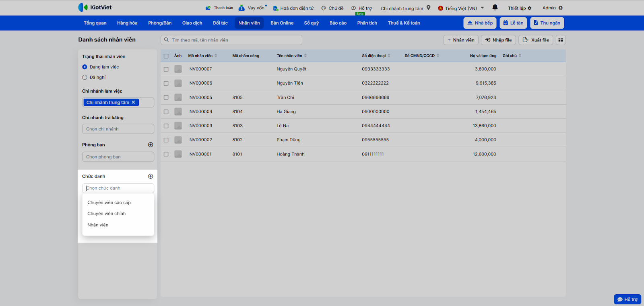The height and width of the screenshot is (306, 644).
Task: Open the Thuế & Kế toán menu
Action: coord(404,23)
